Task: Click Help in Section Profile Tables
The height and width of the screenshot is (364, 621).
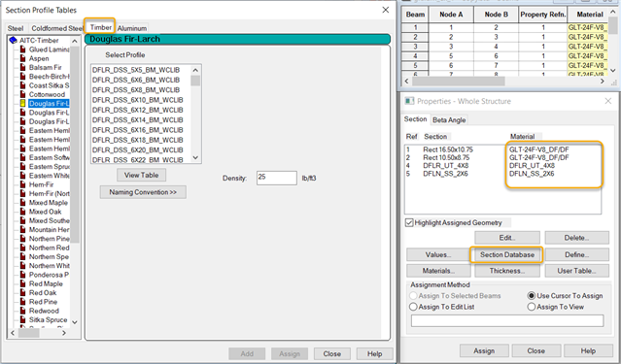Action: pos(374,353)
